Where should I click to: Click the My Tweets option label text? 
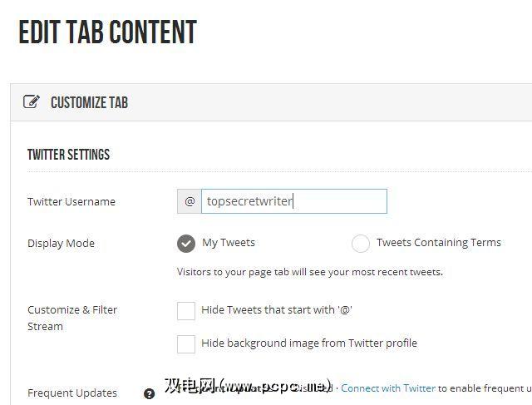pos(229,243)
